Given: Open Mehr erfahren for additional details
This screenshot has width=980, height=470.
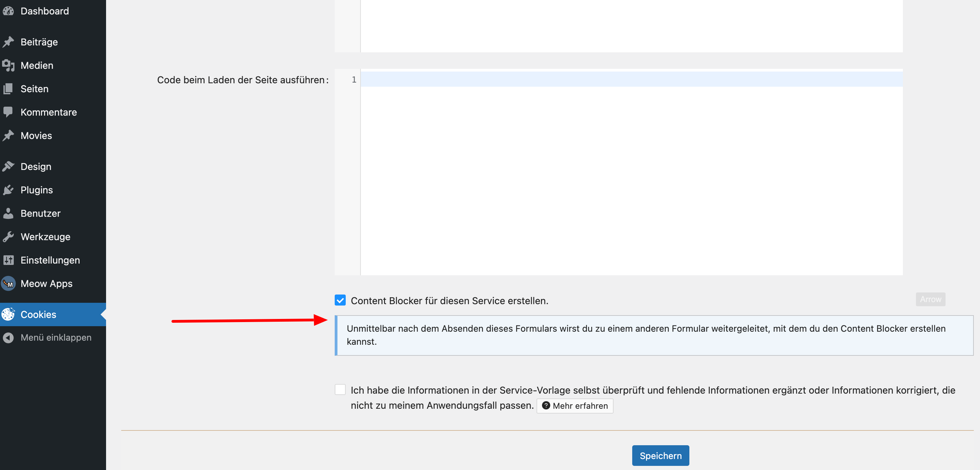Looking at the screenshot, I should point(574,406).
